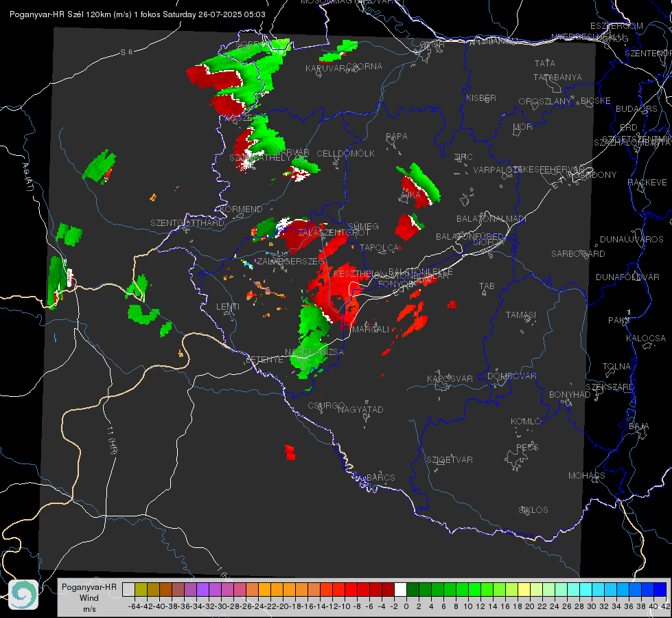Click the DOMBOVAR town label
This screenshot has width=672, height=618.
(511, 376)
